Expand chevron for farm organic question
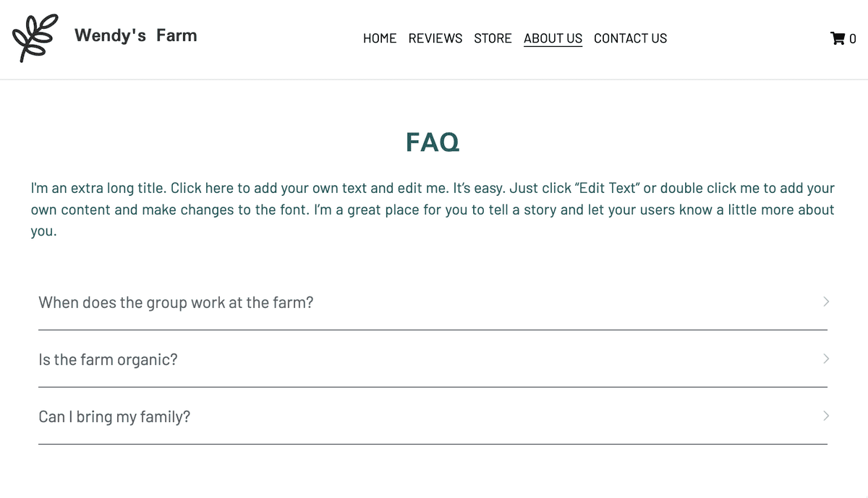Viewport: 868px width, 498px height. point(826,359)
